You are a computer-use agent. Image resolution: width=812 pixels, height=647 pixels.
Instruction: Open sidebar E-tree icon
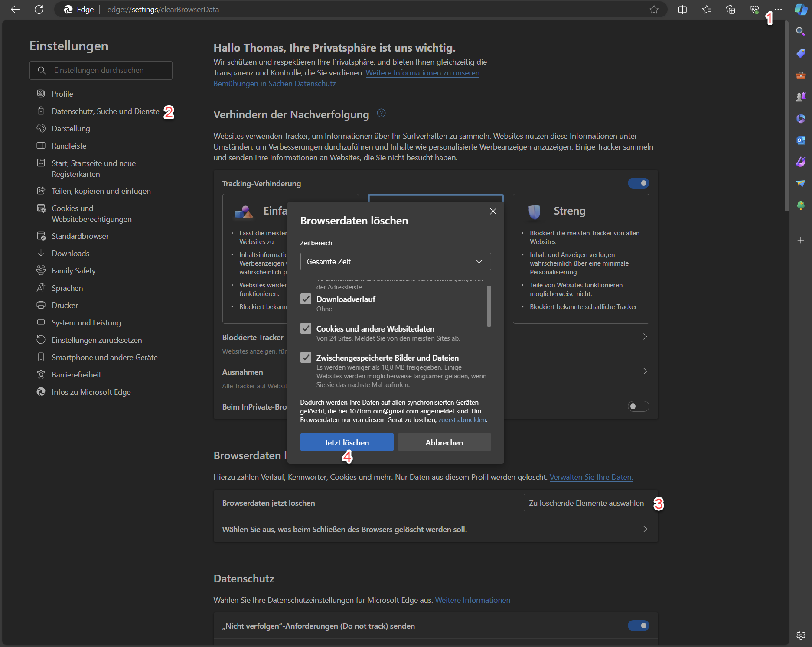801,205
